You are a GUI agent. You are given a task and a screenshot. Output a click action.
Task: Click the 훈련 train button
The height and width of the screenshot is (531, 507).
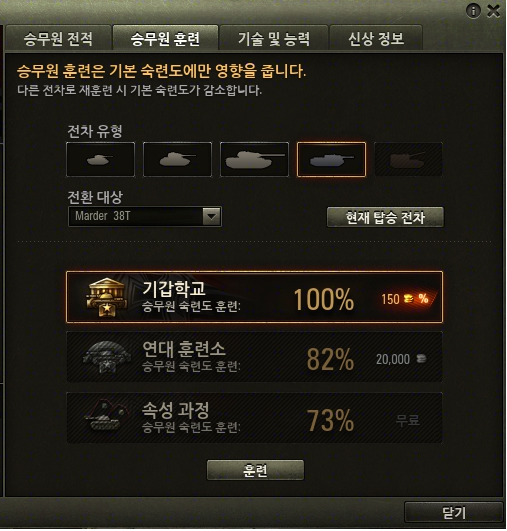(255, 470)
